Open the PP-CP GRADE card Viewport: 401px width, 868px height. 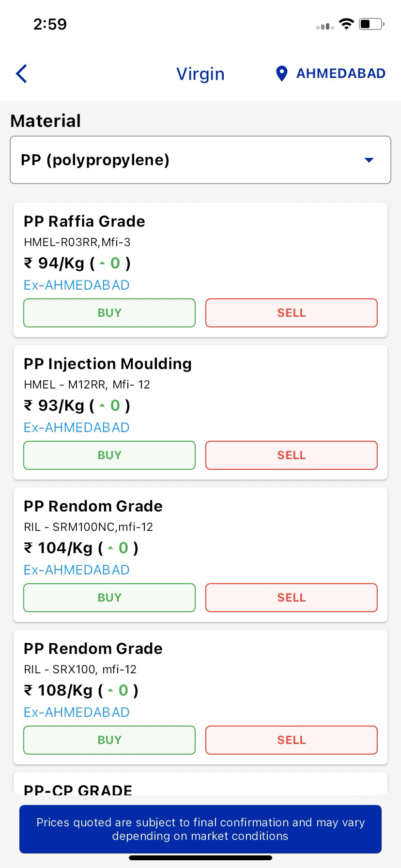[200, 785]
